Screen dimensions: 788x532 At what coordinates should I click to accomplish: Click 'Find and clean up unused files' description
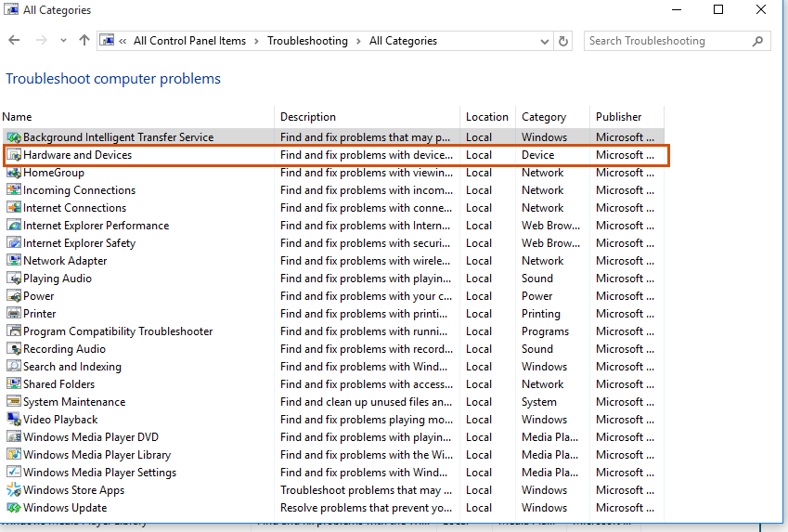pos(367,402)
